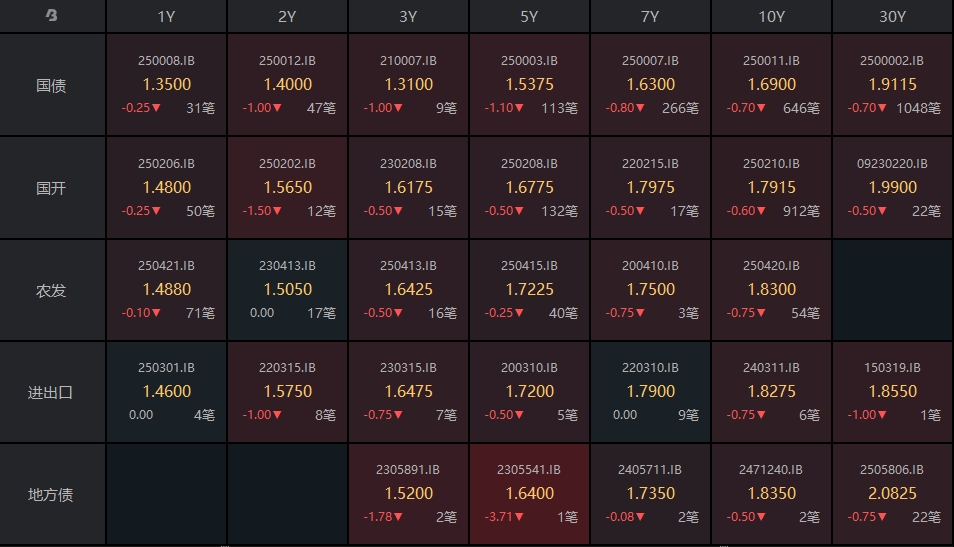Select the 地方债 row header
The height and width of the screenshot is (547, 954).
click(x=52, y=494)
